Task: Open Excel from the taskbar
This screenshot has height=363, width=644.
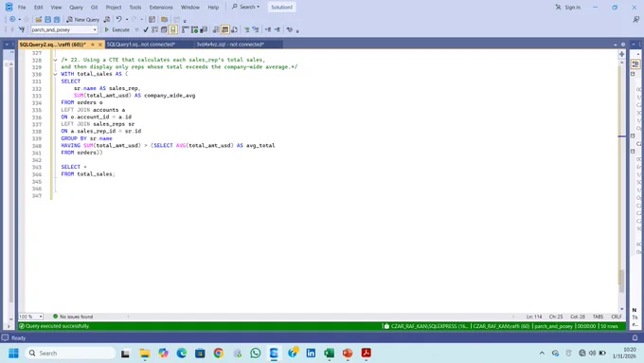Action: pos(329,354)
